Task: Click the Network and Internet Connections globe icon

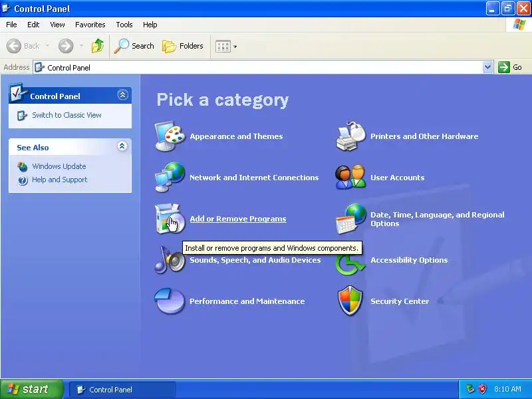Action: pyautogui.click(x=170, y=177)
